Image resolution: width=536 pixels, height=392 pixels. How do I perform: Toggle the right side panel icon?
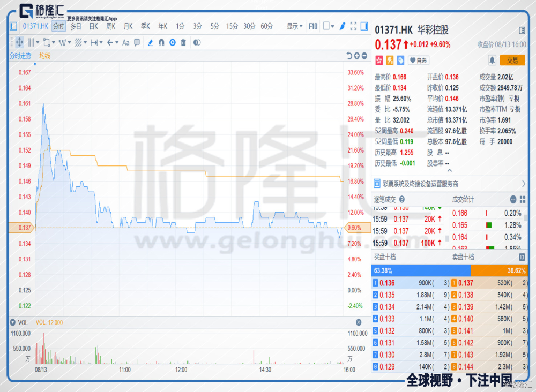tap(364, 26)
